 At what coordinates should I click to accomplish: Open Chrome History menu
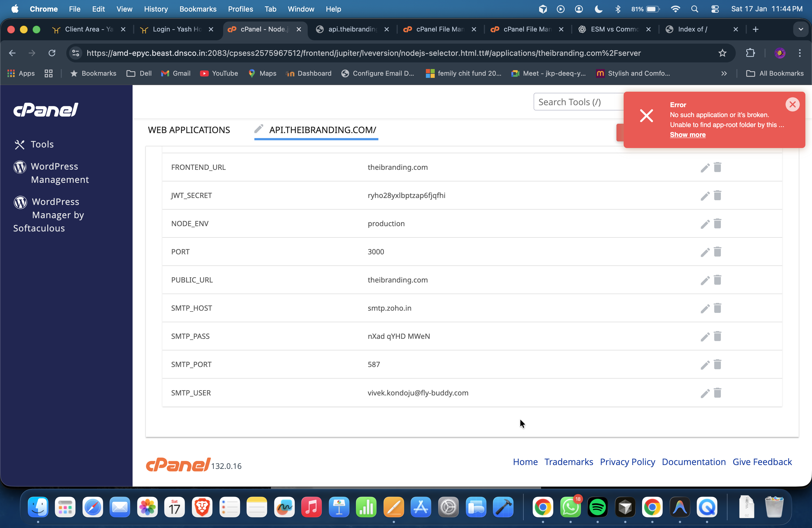pyautogui.click(x=155, y=9)
